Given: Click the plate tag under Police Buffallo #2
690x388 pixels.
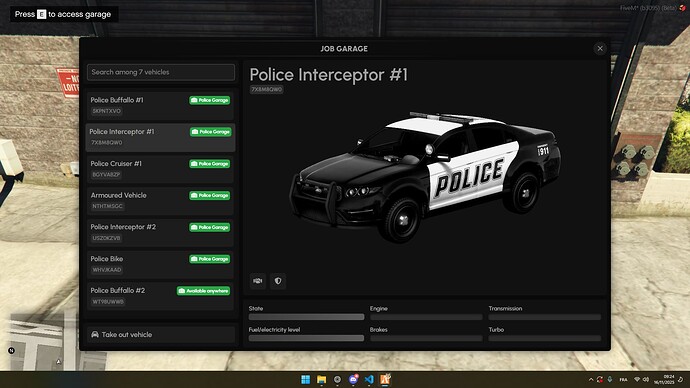Looking at the screenshot, I should [108, 302].
